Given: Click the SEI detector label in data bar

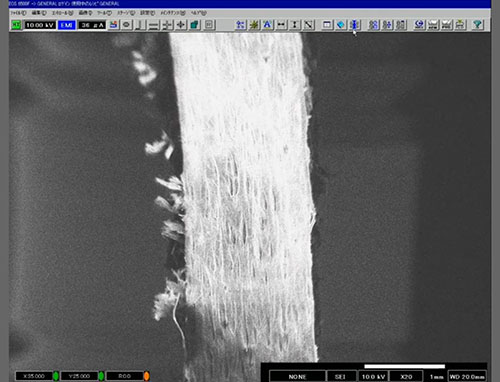Looking at the screenshot, I should 340,377.
